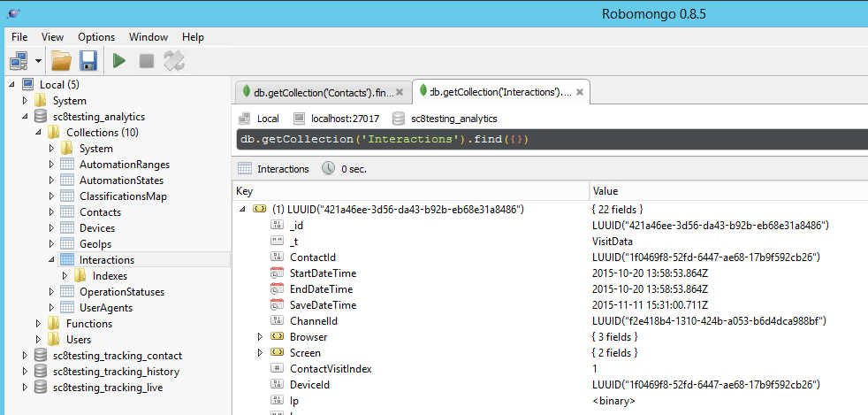Click the Functions folder icon

pyautogui.click(x=54, y=323)
